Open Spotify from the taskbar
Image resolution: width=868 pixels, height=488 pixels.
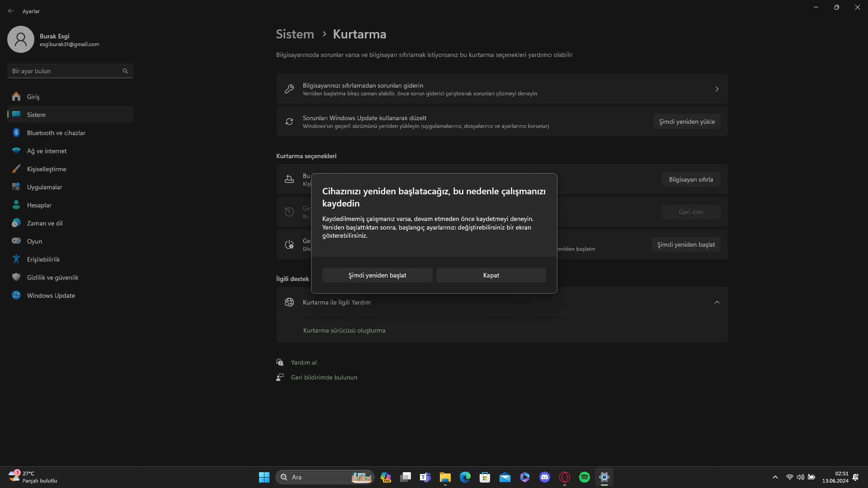[584, 477]
